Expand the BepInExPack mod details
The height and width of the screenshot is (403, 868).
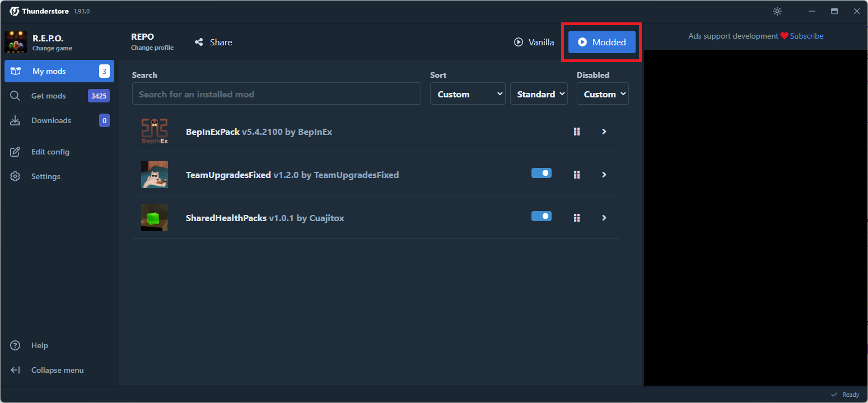[604, 132]
